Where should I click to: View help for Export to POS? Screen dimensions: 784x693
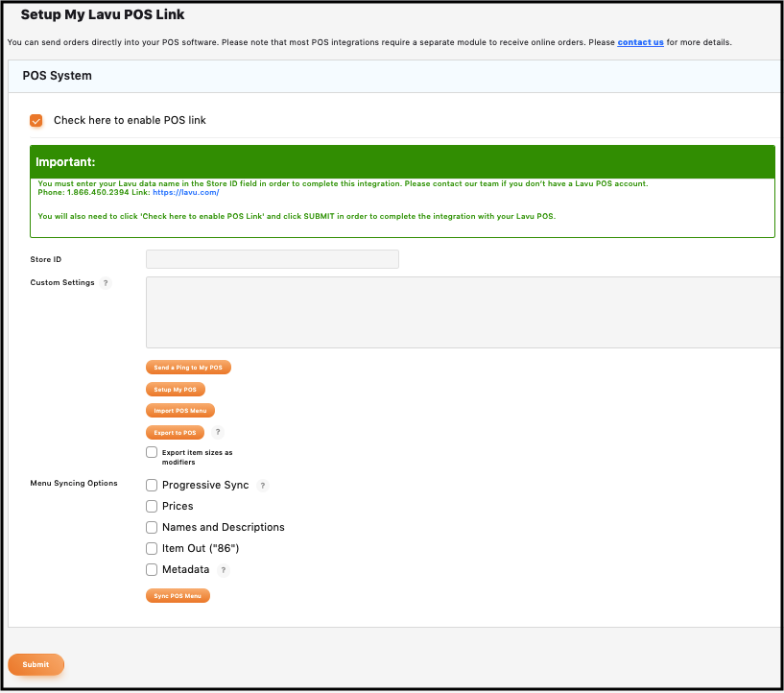[x=218, y=432]
